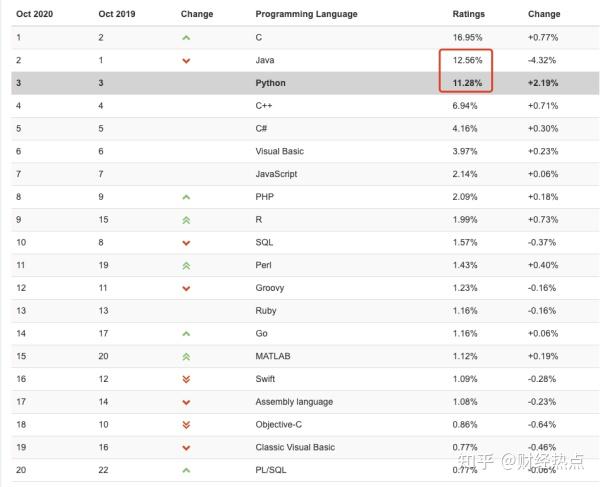This screenshot has height=487, width=600.
Task: Click the Programming Language column header
Action: click(x=306, y=15)
